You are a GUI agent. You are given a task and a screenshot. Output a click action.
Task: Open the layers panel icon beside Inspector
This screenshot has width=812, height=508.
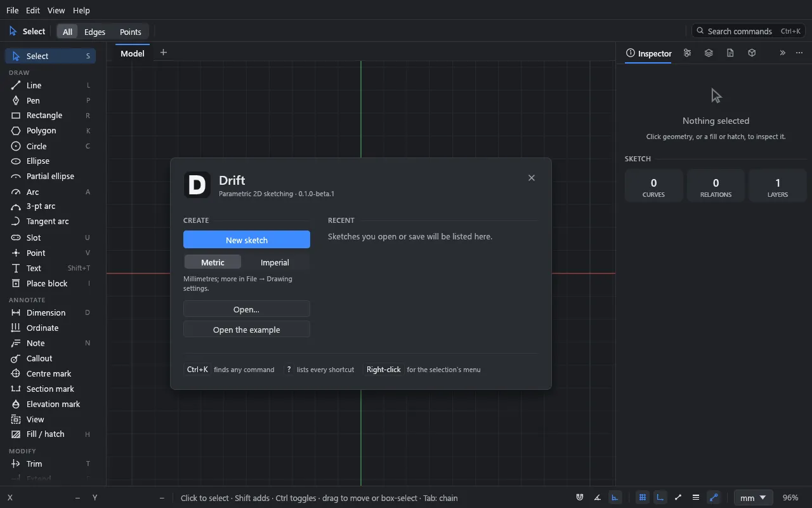pyautogui.click(x=709, y=53)
